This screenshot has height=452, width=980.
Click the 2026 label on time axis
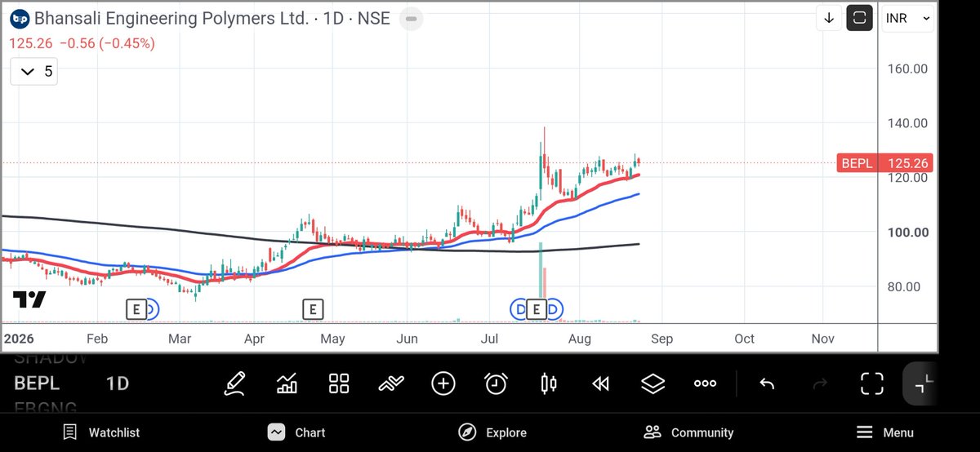pyautogui.click(x=18, y=339)
